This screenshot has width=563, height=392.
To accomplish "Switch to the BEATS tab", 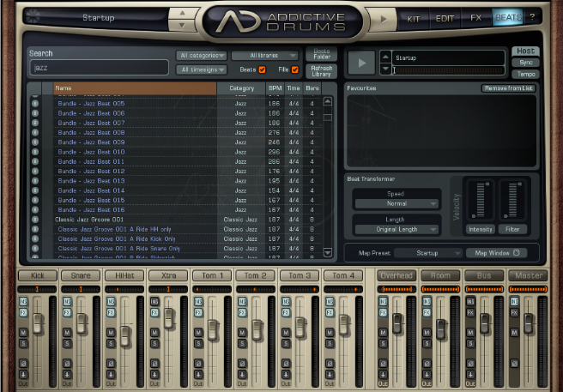I will click(508, 17).
